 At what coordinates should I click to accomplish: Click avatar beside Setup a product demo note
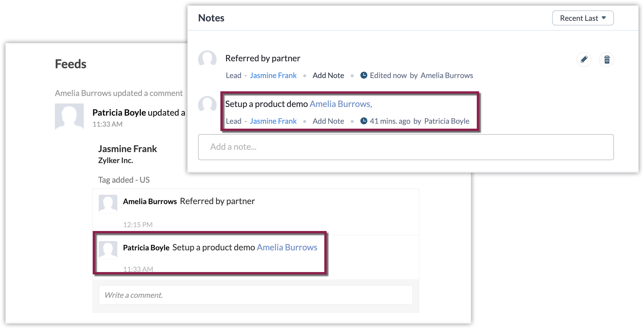[207, 105]
